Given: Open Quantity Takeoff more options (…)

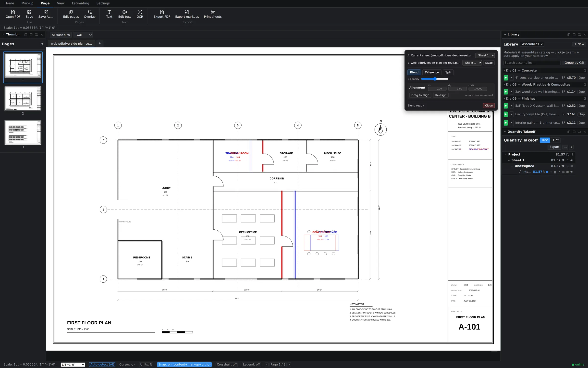Looking at the screenshot, I should [x=565, y=147].
